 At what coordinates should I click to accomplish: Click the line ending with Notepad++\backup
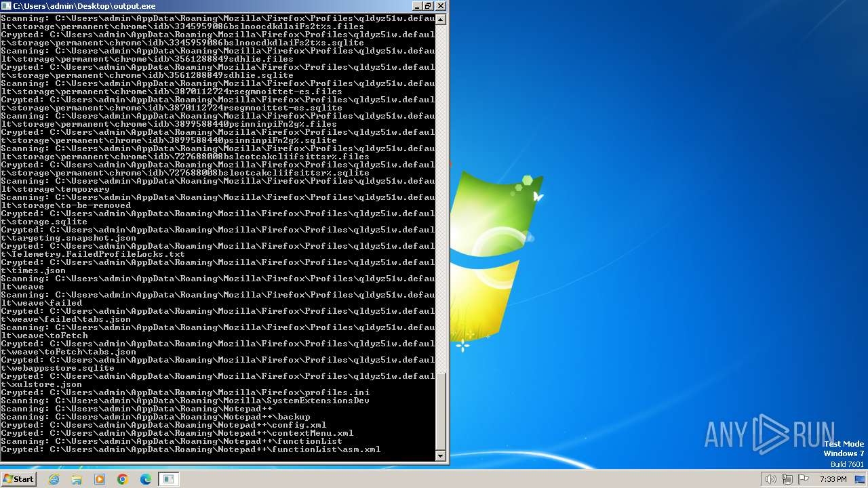(x=155, y=417)
